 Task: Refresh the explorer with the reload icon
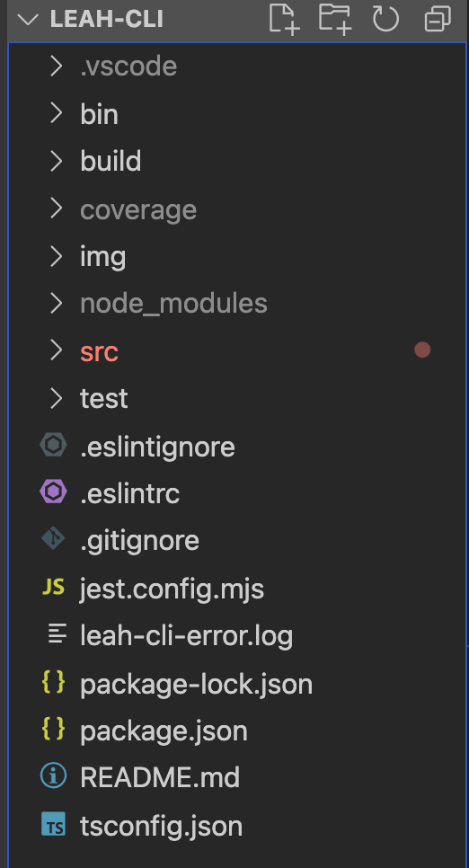pyautogui.click(x=386, y=19)
